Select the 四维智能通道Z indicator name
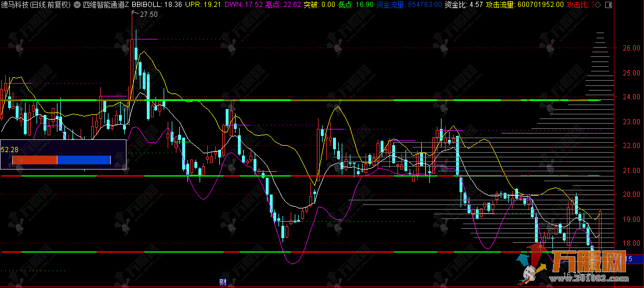The width and height of the screenshot is (644, 288). tap(106, 5)
